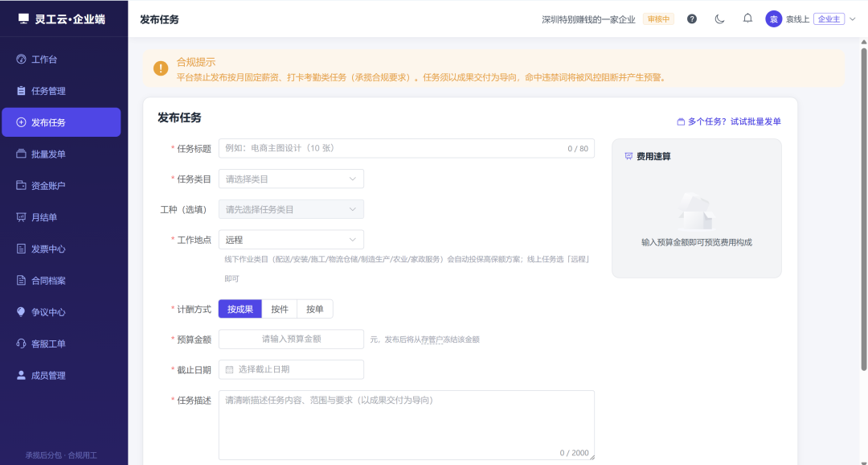Select 按单 payment method
This screenshot has height=465, width=868.
(x=315, y=309)
